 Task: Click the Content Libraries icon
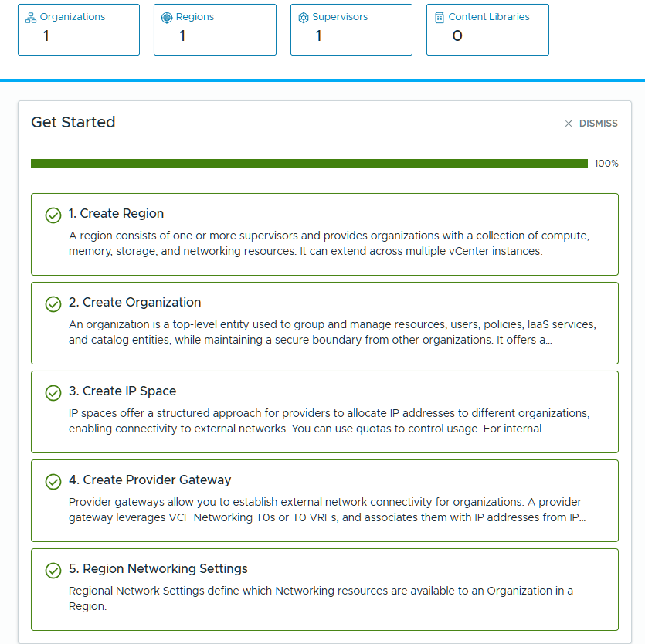(440, 18)
